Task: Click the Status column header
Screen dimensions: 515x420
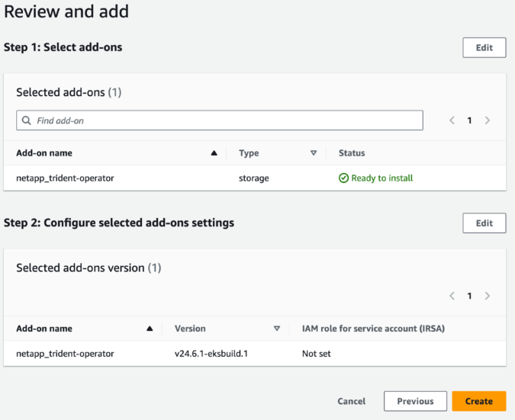Action: pos(352,153)
